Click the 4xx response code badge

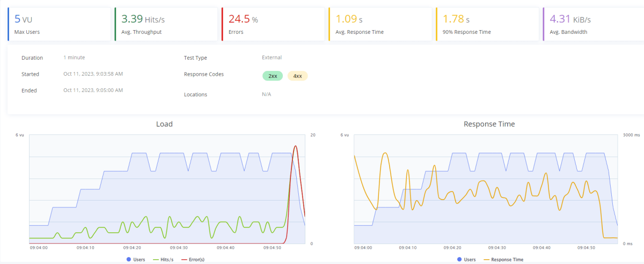point(297,76)
